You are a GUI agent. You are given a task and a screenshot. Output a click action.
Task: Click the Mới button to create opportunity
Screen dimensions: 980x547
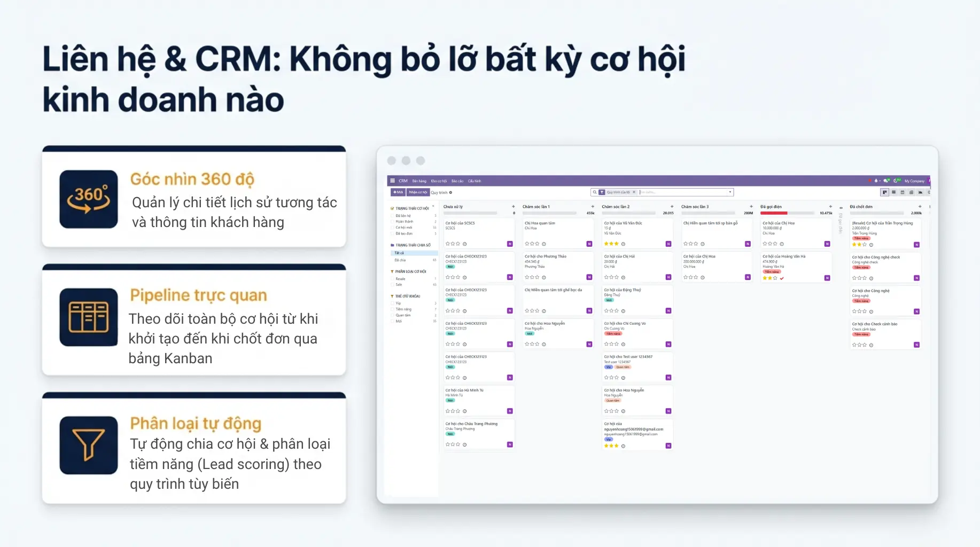pyautogui.click(x=398, y=192)
